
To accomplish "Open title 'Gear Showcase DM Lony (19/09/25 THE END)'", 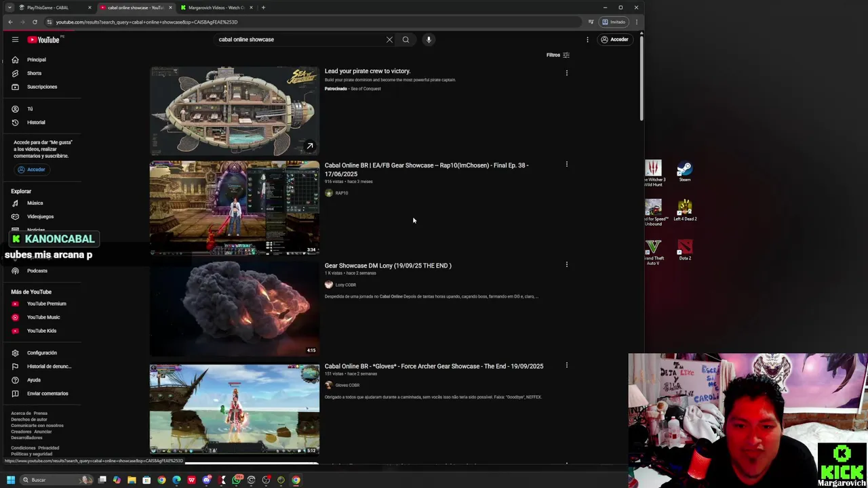I will [x=388, y=266].
